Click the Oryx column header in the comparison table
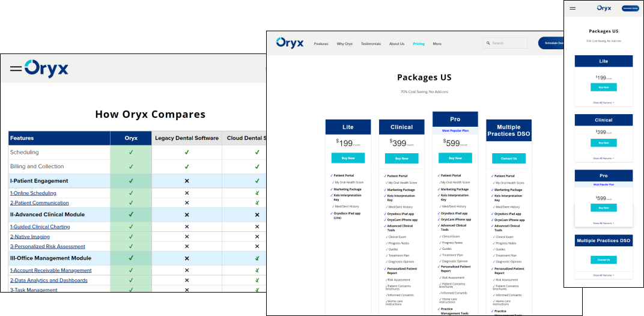The height and width of the screenshot is (316, 644). 131,138
